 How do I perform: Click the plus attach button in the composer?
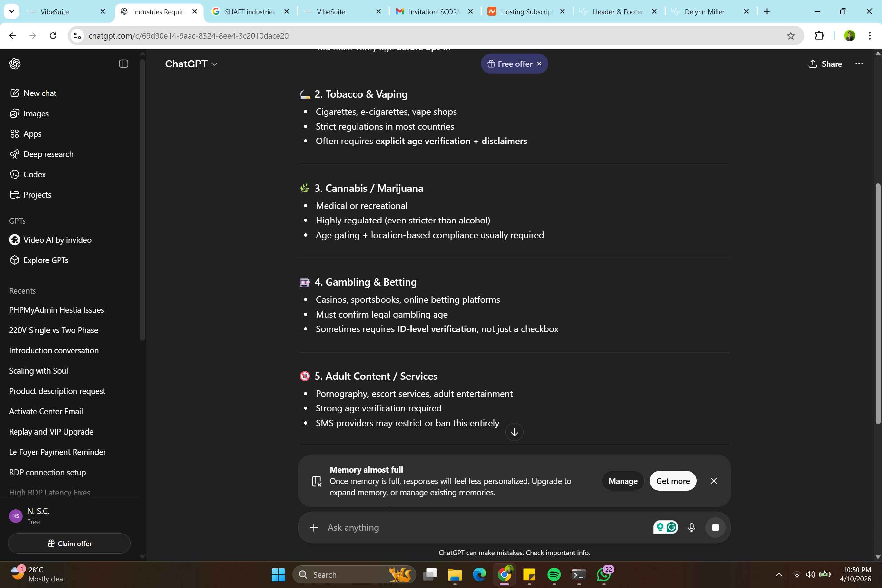[x=314, y=527]
